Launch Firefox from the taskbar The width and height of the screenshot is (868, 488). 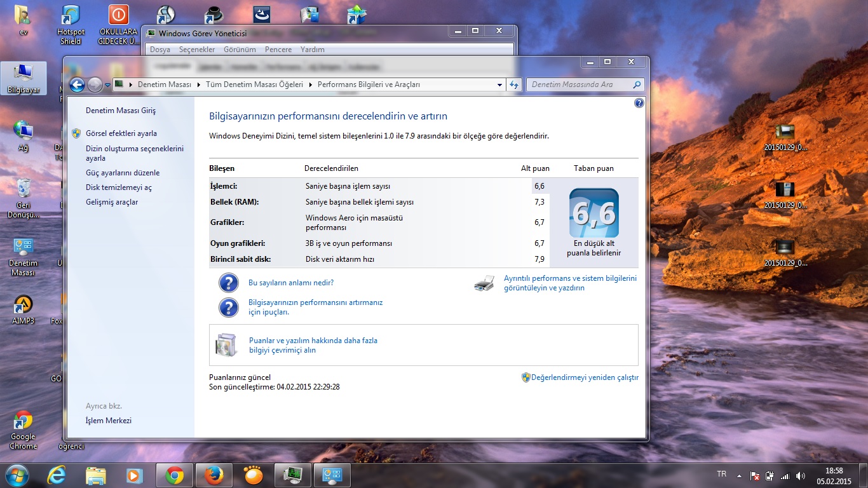coord(214,475)
